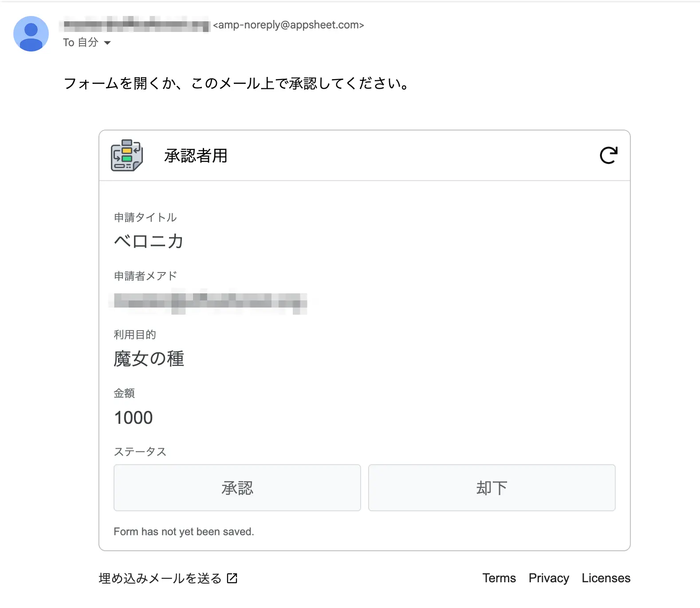The height and width of the screenshot is (608, 700).
Task: Expand recipient details arrow next to To 自分
Action: click(107, 43)
